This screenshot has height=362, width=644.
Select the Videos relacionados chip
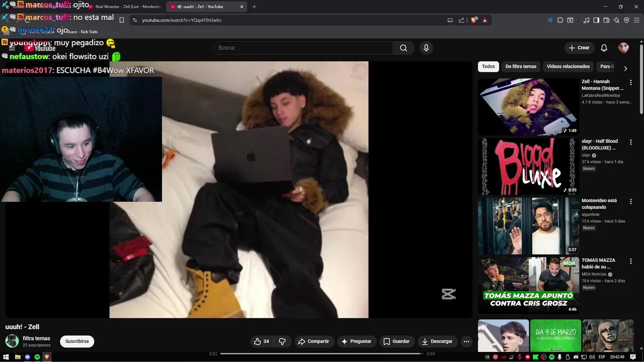568,66
